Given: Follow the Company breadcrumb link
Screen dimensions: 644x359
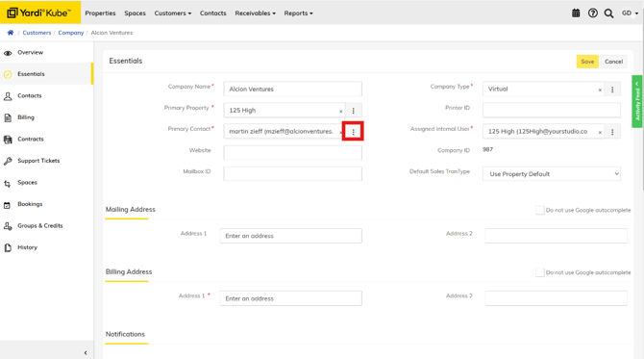Looking at the screenshot, I should (x=70, y=33).
